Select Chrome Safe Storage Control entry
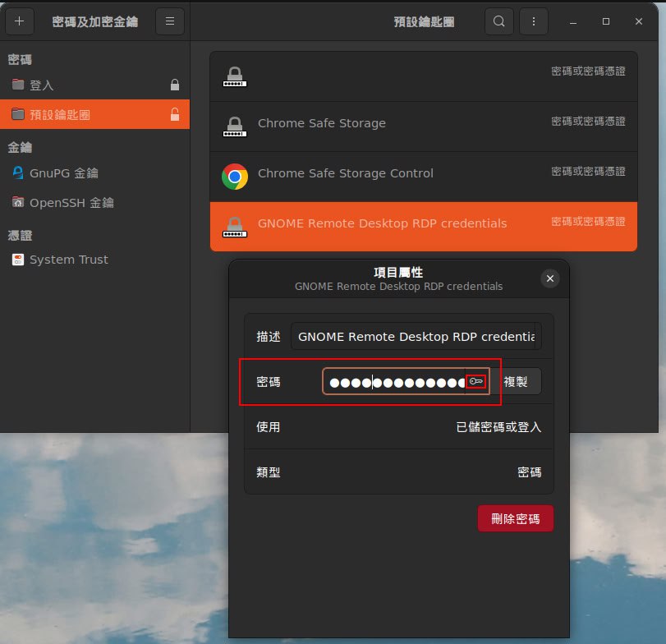666x644 pixels. pos(424,177)
